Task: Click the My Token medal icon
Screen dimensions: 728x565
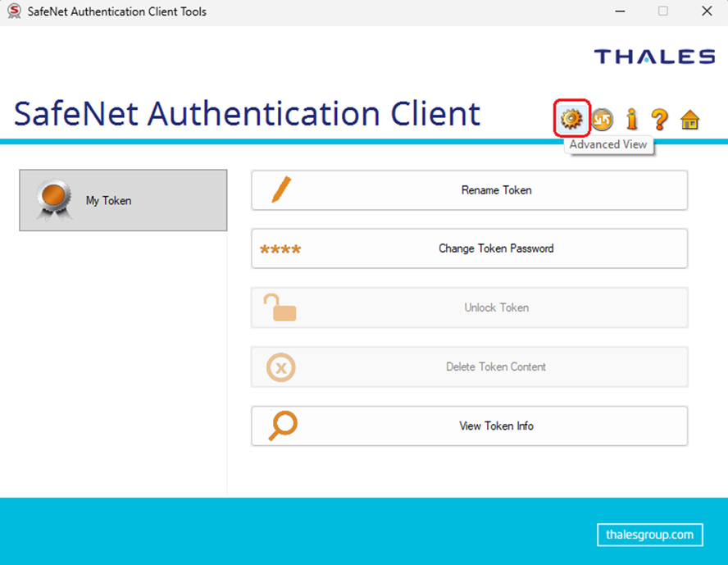Action: [x=54, y=199]
